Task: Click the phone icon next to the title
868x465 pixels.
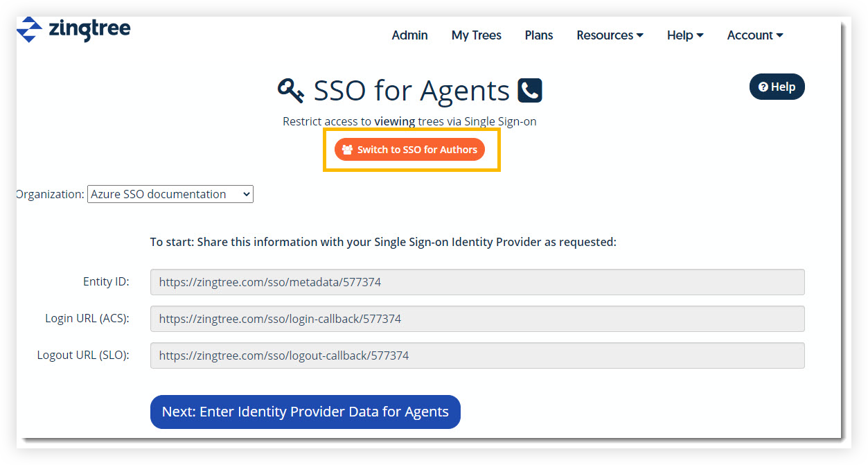Action: coord(529,90)
